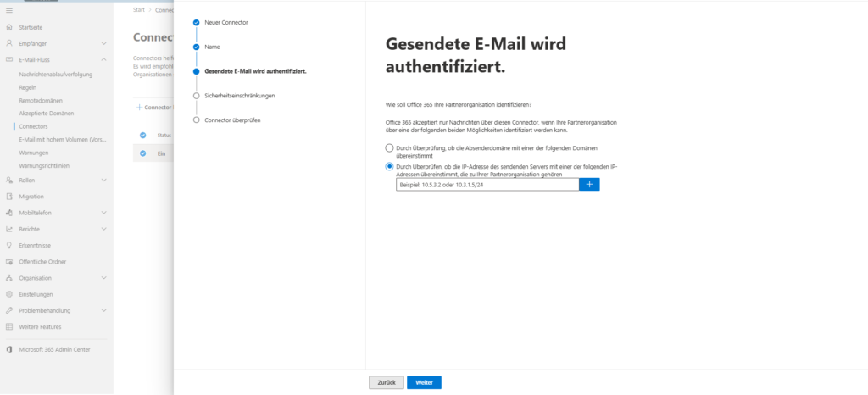The image size is (868, 395).
Task: Go to Sicherheitseinschränkungen wizard step
Action: pyautogui.click(x=240, y=96)
